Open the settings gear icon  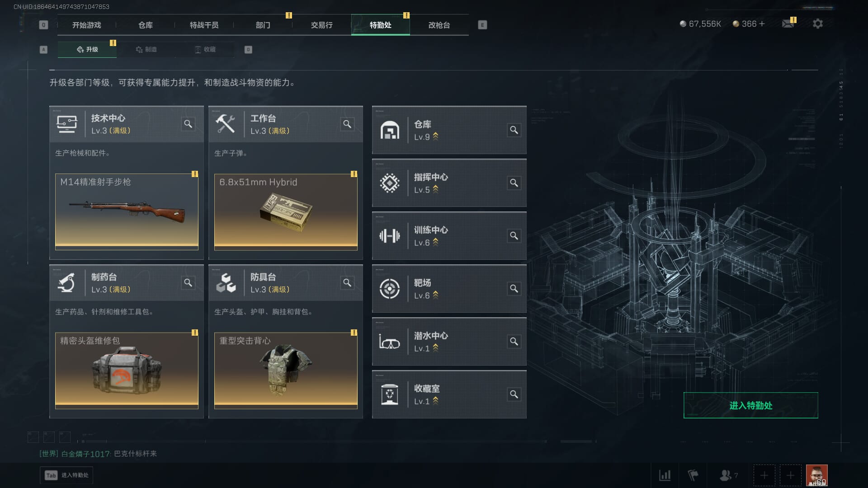tap(817, 23)
